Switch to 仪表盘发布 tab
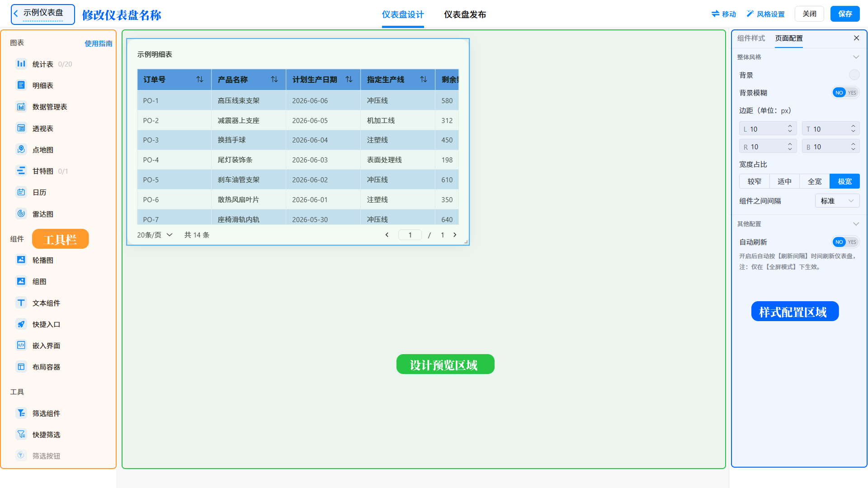The height and width of the screenshot is (488, 868). click(465, 14)
